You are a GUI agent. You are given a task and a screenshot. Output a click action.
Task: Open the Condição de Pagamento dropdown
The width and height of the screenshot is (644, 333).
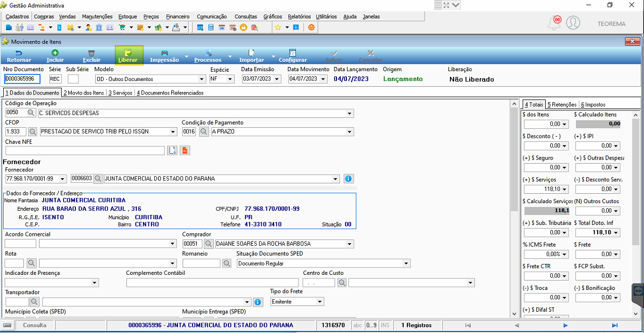[x=350, y=132]
